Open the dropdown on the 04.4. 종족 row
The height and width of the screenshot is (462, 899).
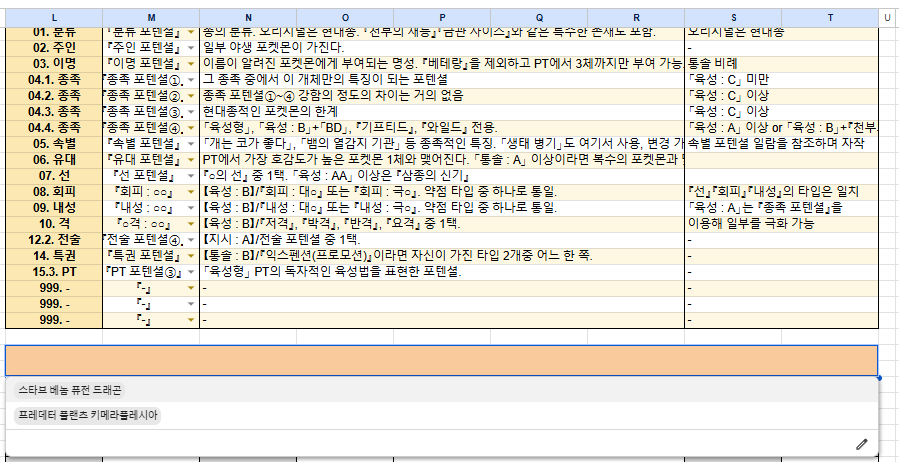point(191,128)
